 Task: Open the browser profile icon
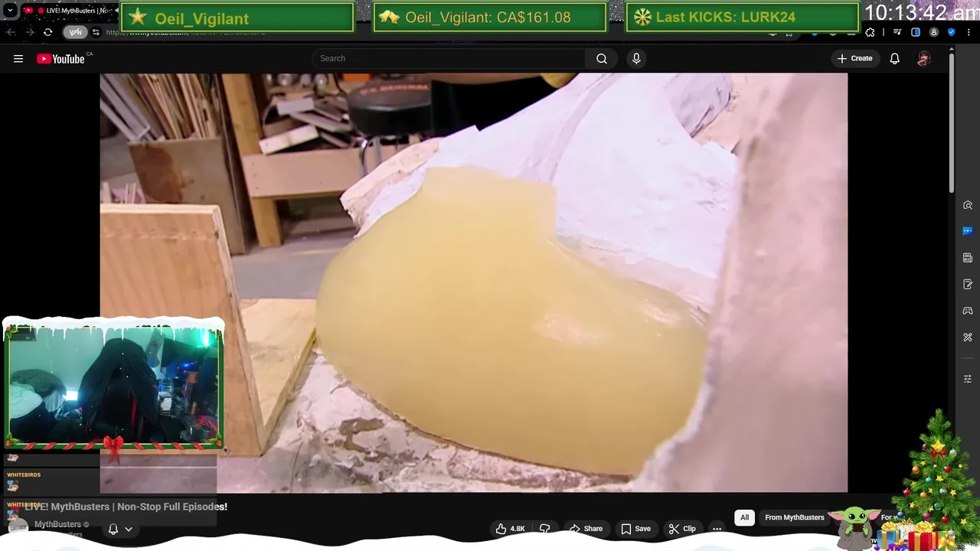[x=934, y=32]
